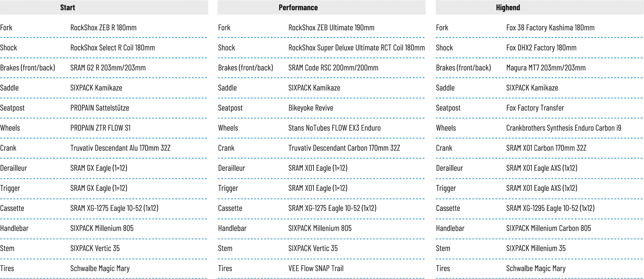The image size is (644, 279).
Task: Click VEE Flow SNAP Trail tires
Action: tap(316, 268)
